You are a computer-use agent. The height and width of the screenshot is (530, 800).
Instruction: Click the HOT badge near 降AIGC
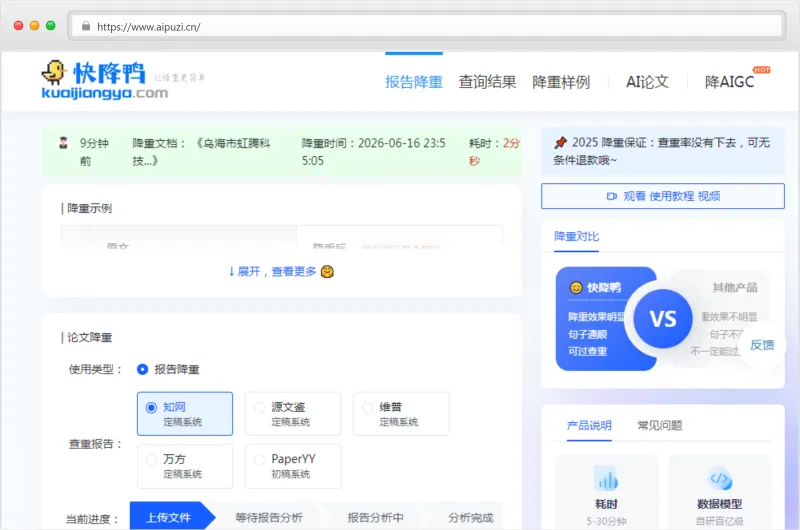762,70
